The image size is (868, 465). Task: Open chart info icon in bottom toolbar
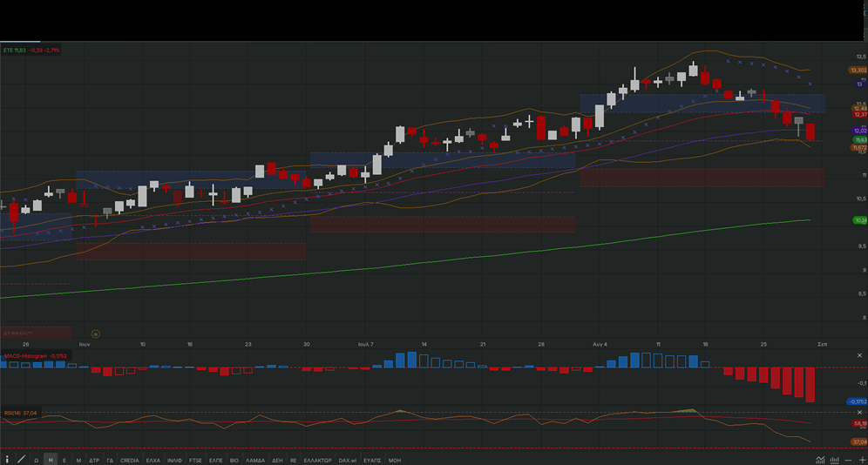[7, 460]
